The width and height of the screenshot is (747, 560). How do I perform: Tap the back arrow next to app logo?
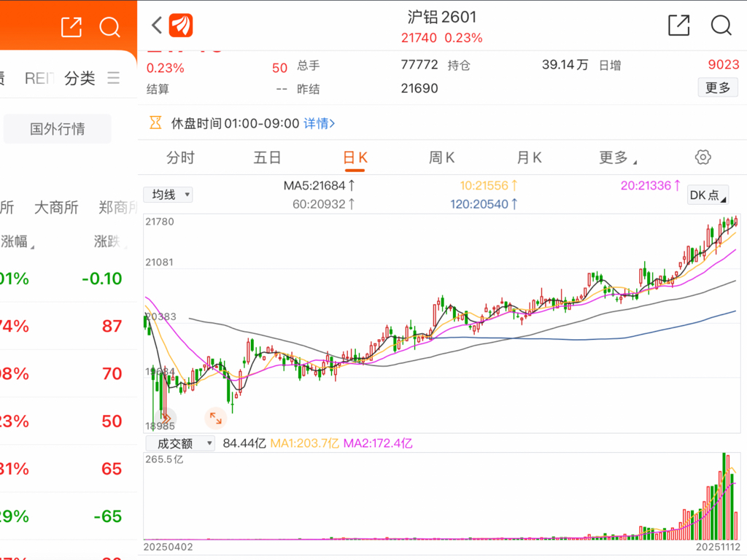tap(158, 26)
